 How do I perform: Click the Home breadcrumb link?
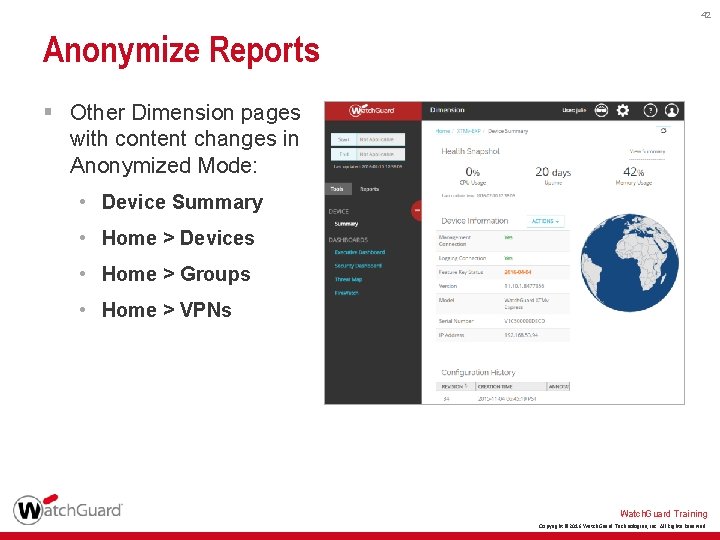click(x=443, y=131)
